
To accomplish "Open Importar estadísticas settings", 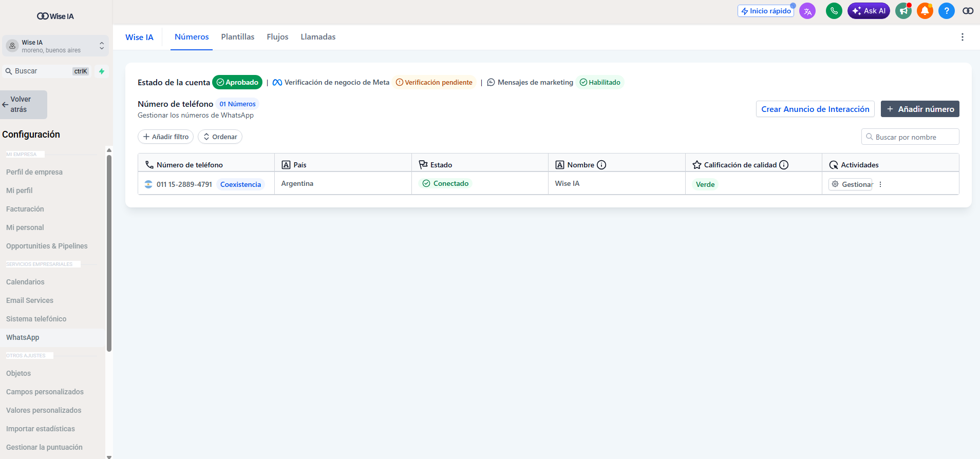I will [41, 429].
